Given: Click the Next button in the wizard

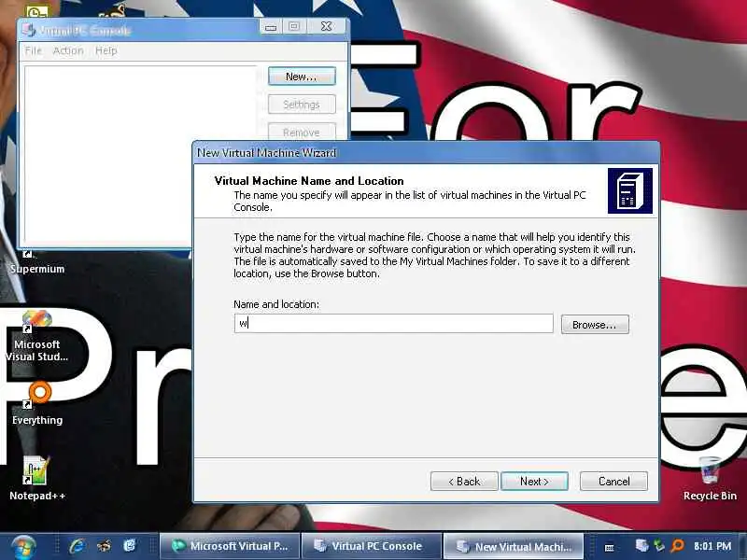Looking at the screenshot, I should pyautogui.click(x=534, y=481).
